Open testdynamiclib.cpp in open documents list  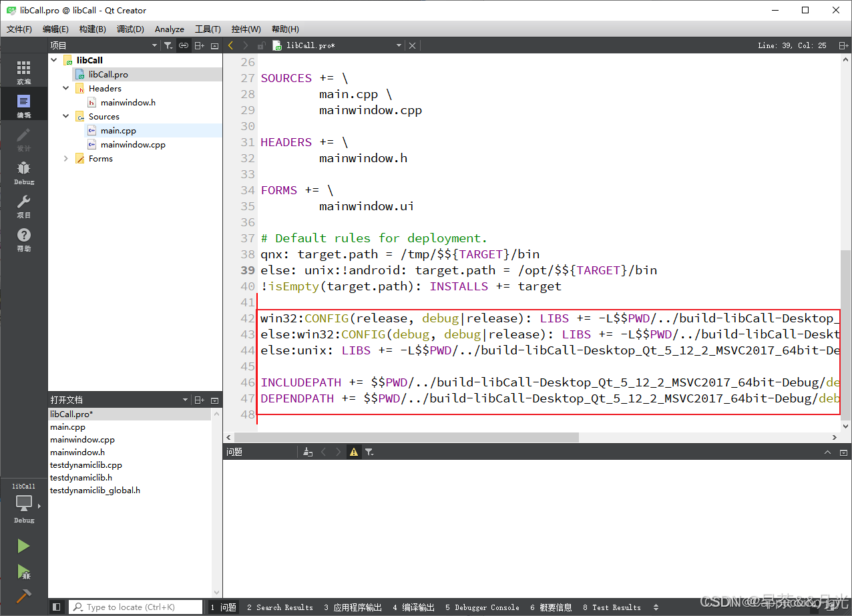(x=86, y=465)
